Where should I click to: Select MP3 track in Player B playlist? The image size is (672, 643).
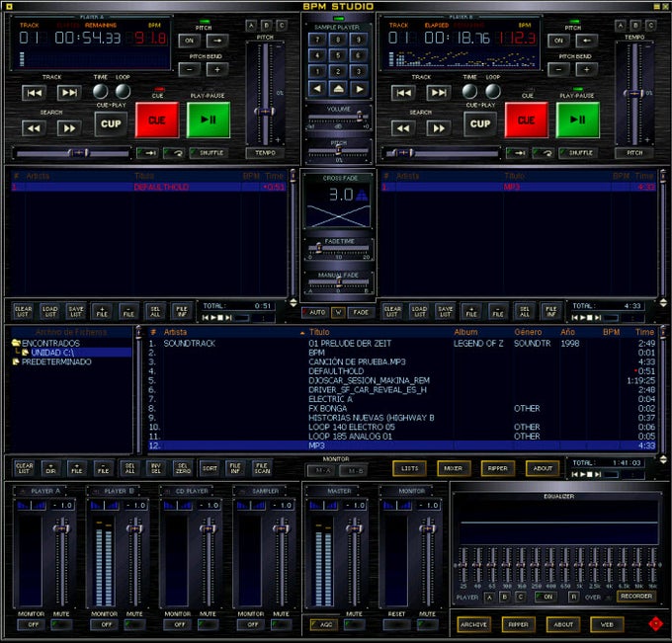pyautogui.click(x=519, y=187)
